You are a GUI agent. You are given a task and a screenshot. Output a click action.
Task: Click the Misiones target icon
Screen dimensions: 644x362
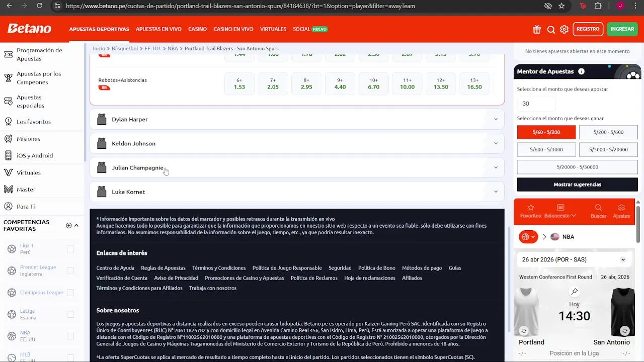[x=8, y=139]
